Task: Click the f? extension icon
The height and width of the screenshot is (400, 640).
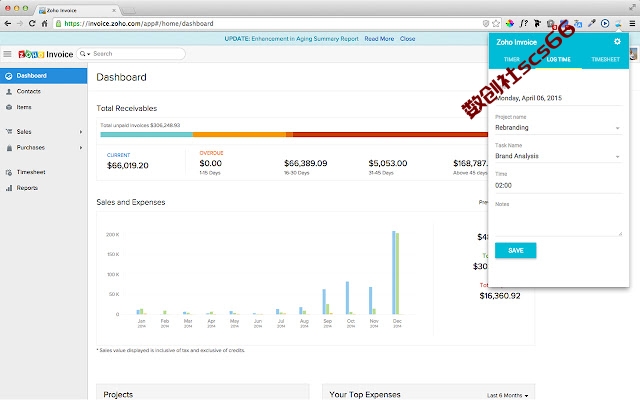Action: (524, 24)
